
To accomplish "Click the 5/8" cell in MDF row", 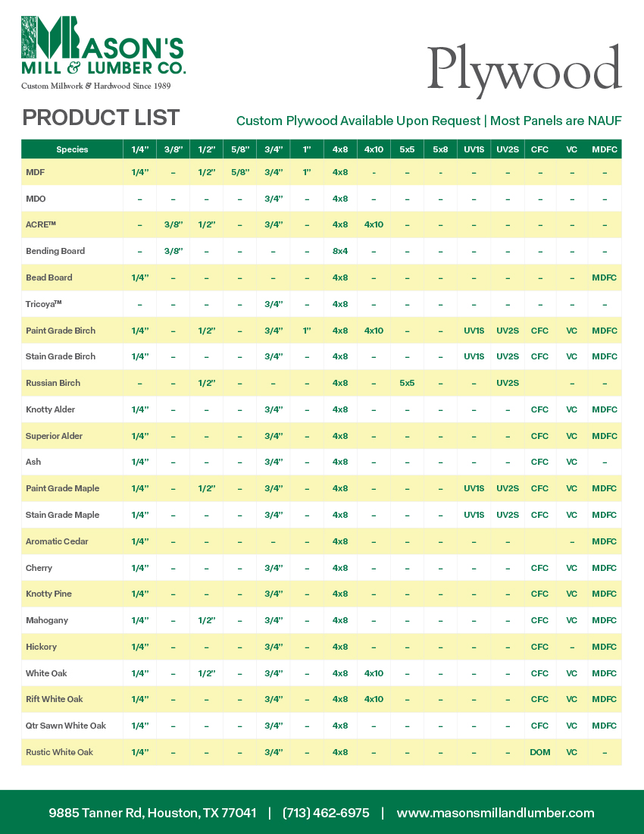I will click(x=239, y=172).
